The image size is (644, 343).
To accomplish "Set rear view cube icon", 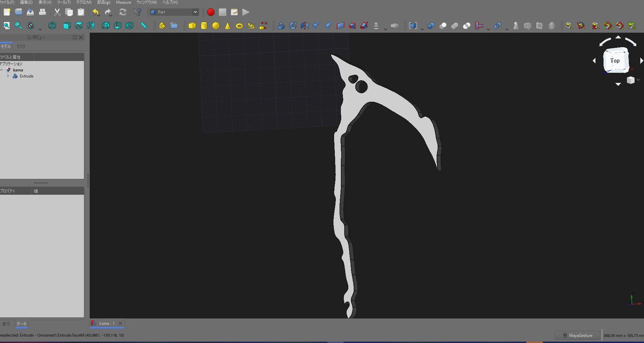I will point(106,25).
